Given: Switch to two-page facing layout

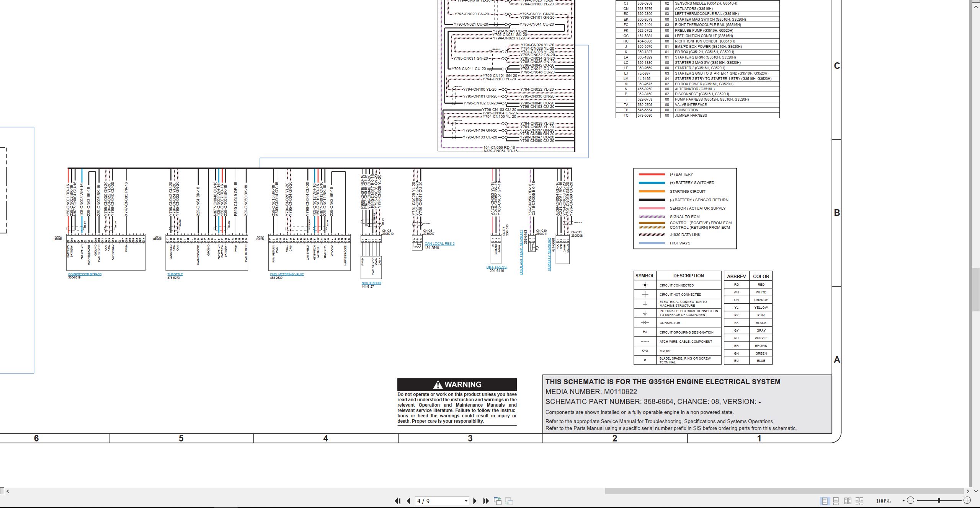Looking at the screenshot, I should pos(848,501).
